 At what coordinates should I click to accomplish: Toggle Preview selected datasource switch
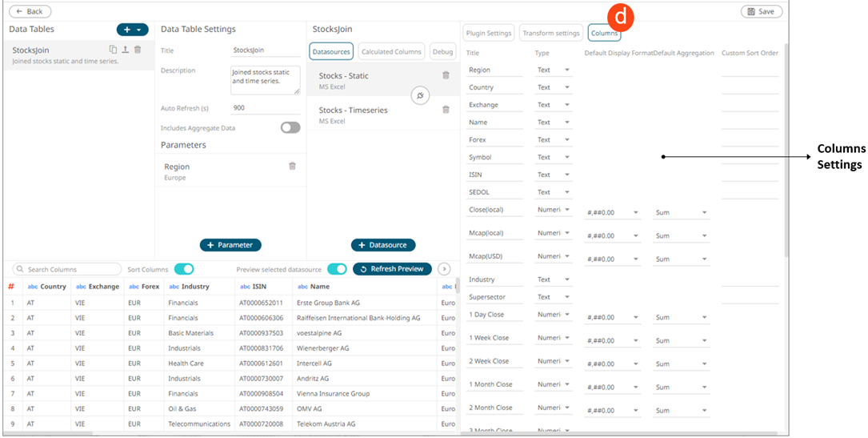point(337,269)
